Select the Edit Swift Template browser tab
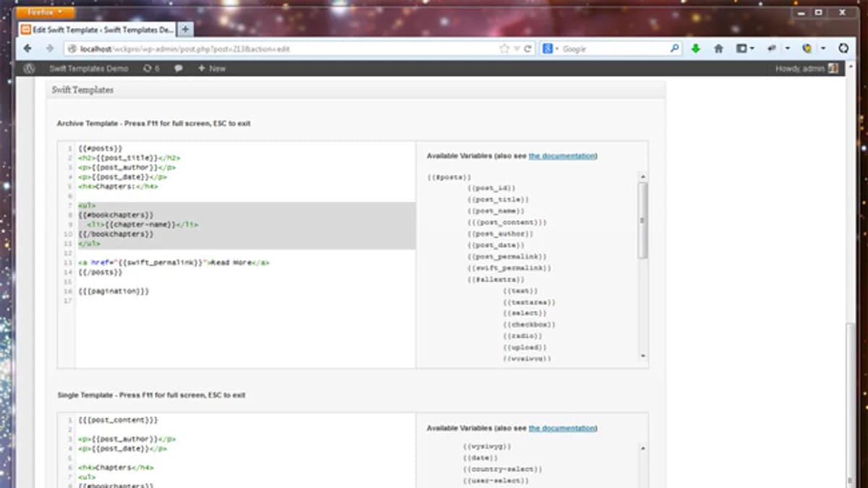The width and height of the screenshot is (868, 488). 97,30
